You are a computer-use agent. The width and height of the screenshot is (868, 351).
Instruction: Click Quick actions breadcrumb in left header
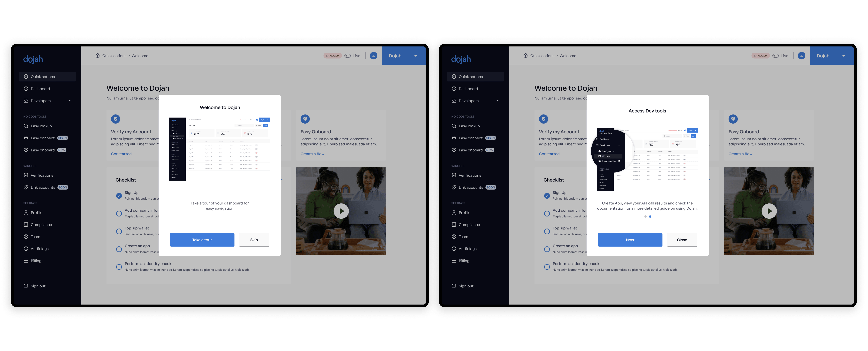[x=114, y=56]
